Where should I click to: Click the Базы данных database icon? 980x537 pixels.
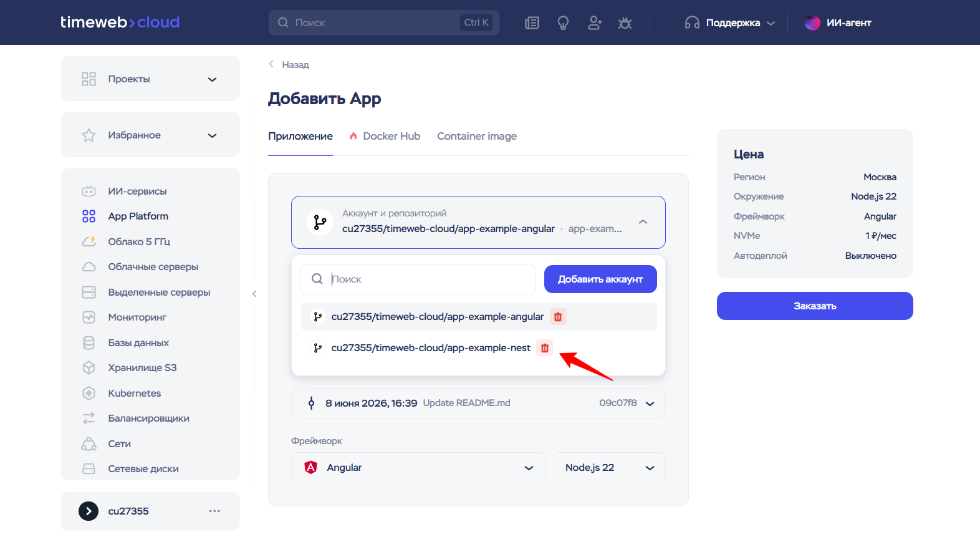point(89,342)
